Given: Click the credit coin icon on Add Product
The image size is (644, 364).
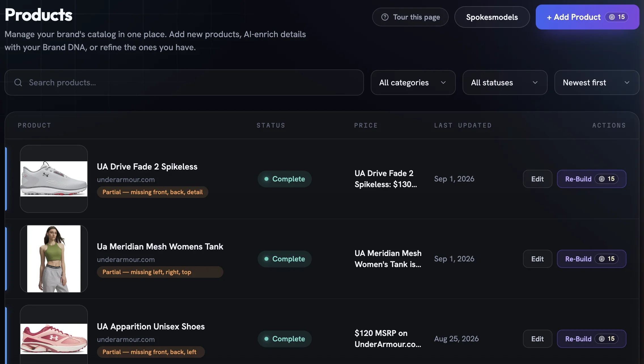Looking at the screenshot, I should (612, 17).
